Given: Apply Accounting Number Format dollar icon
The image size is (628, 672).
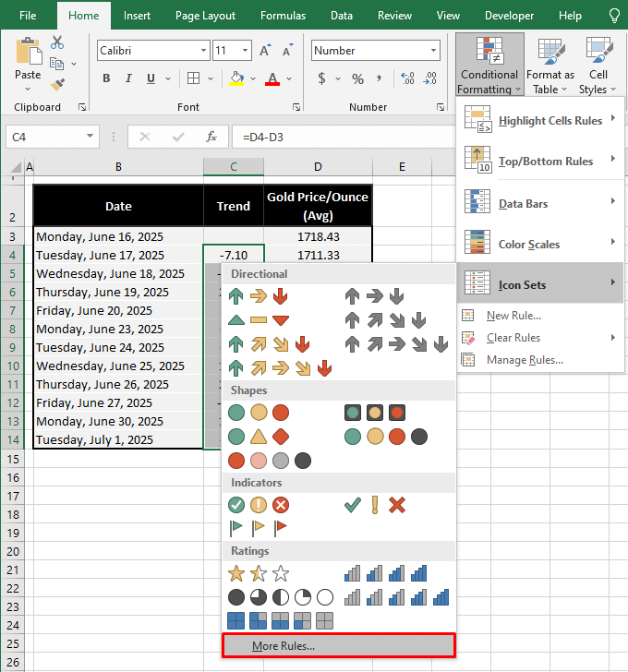Looking at the screenshot, I should click(322, 78).
